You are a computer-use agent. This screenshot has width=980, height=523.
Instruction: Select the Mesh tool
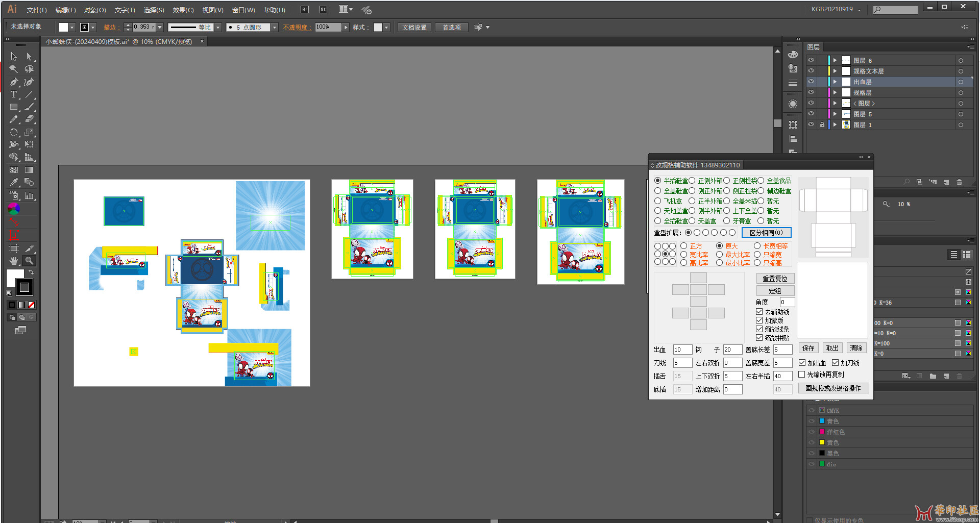(14, 170)
